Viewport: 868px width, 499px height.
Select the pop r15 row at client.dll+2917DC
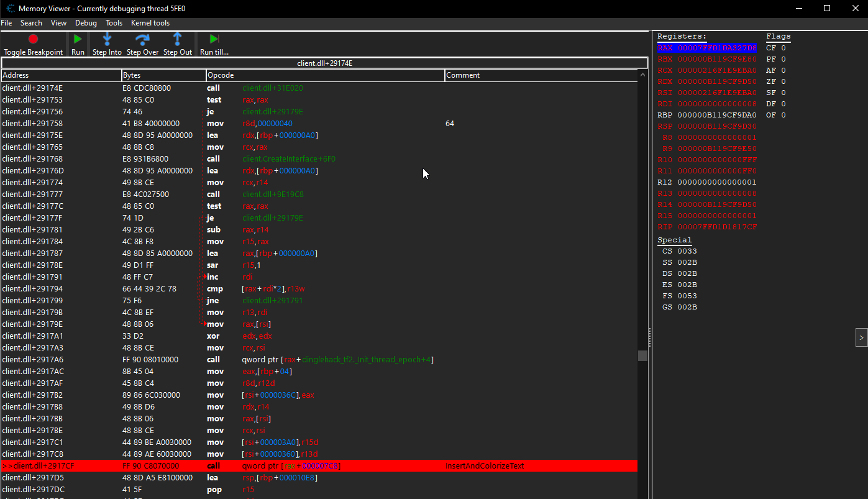(319, 489)
